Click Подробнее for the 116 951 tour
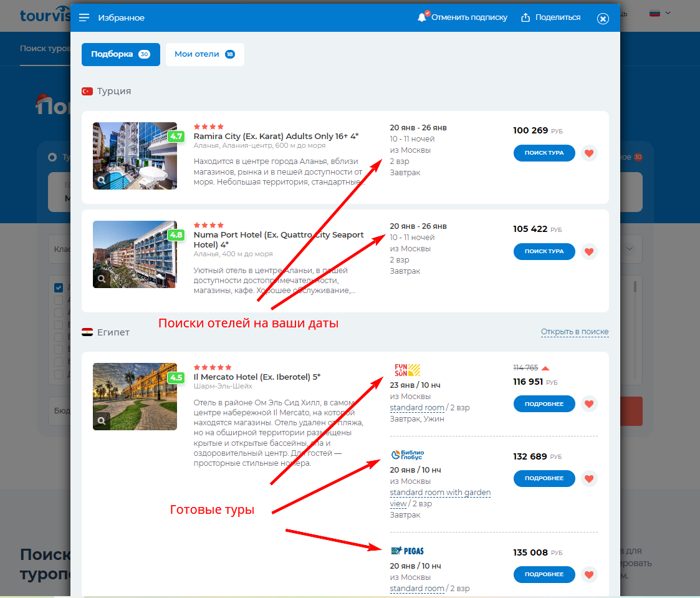Screen dimensions: 700x598 pyautogui.click(x=544, y=404)
